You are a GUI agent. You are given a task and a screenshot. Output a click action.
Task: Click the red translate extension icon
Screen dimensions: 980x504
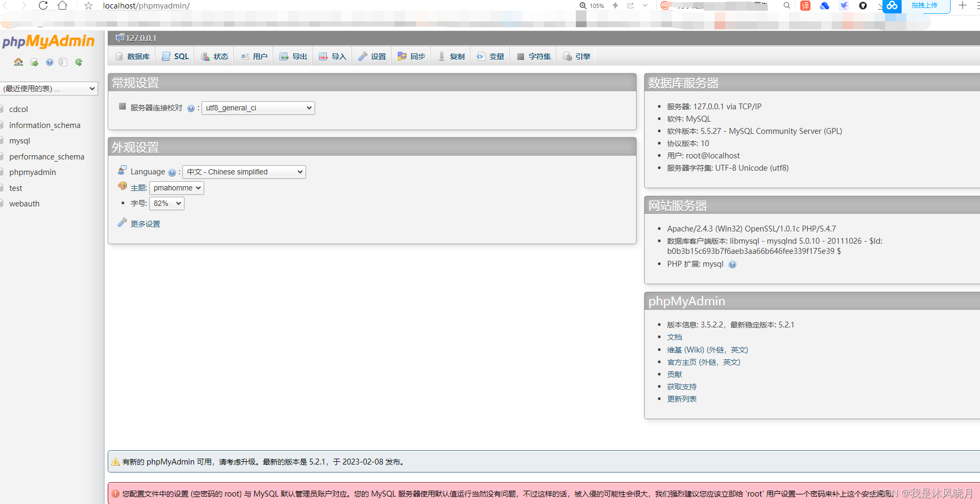pos(805,5)
